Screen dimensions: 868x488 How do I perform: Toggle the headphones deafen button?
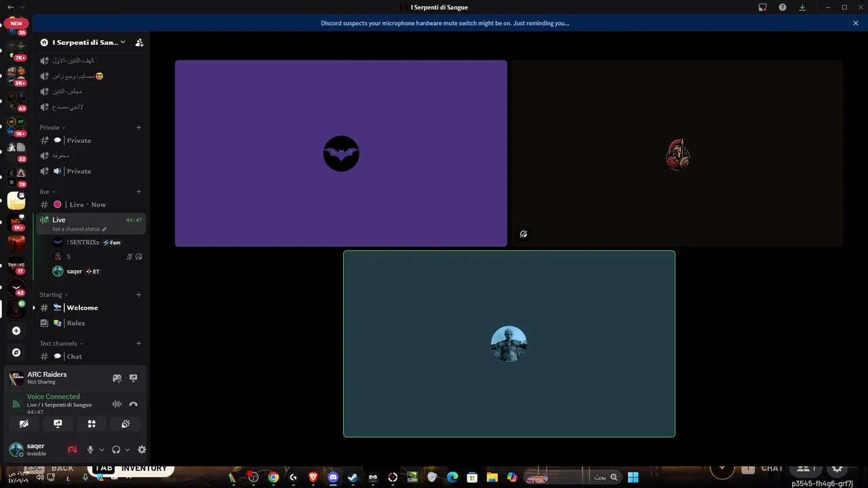point(116,449)
